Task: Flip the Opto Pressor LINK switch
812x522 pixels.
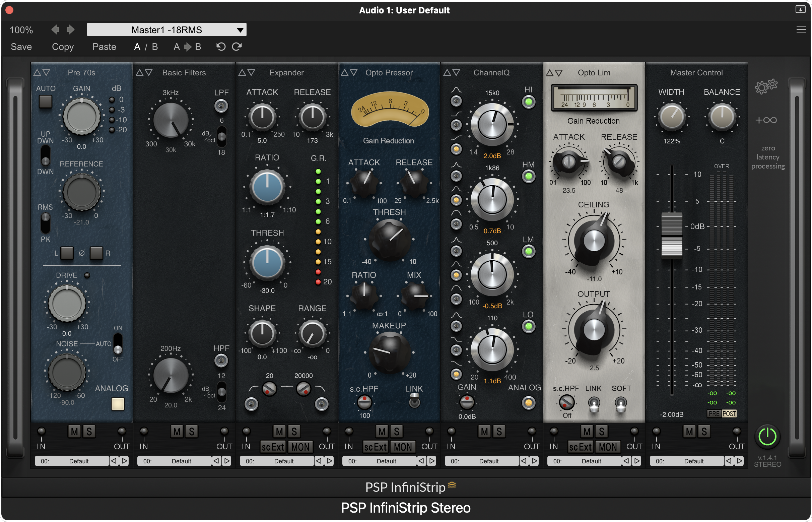Action: point(414,401)
